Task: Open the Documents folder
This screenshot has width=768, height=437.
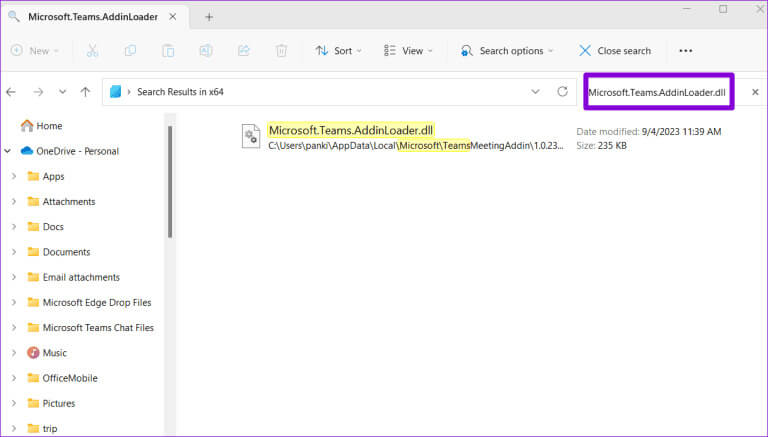Action: click(x=59, y=252)
